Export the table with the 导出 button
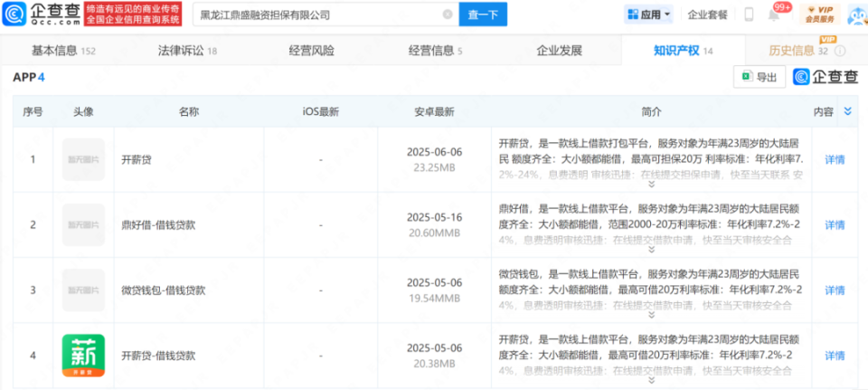 coord(759,78)
